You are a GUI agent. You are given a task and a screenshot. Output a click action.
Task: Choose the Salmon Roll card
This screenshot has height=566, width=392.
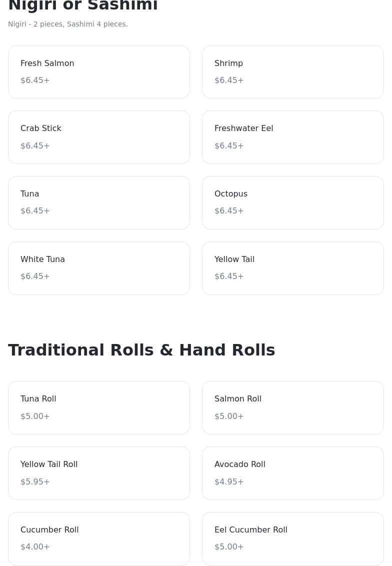pyautogui.click(x=293, y=407)
